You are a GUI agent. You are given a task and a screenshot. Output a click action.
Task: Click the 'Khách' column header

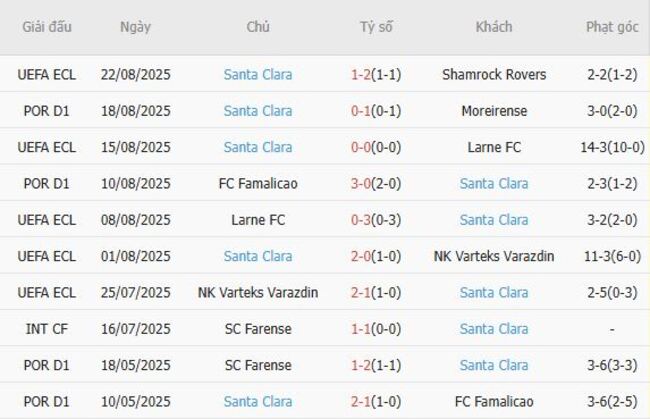(x=494, y=27)
